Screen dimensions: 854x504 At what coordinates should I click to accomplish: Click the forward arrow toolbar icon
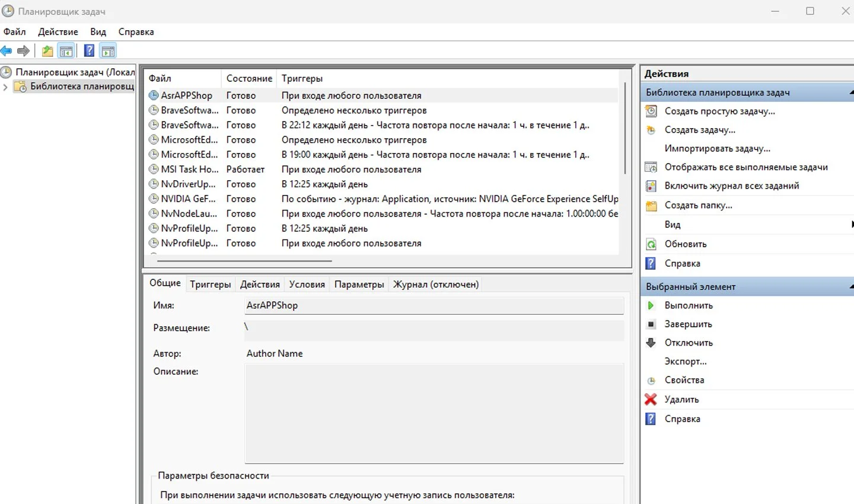24,51
